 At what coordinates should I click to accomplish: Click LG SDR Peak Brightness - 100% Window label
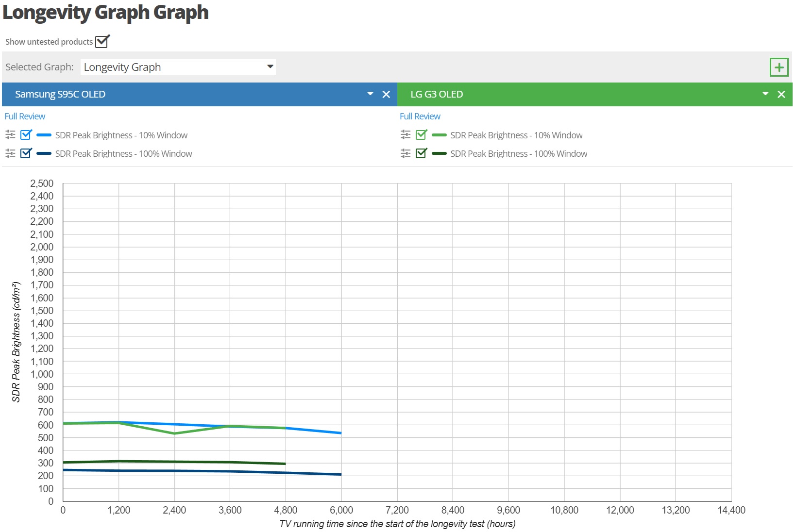pos(519,154)
